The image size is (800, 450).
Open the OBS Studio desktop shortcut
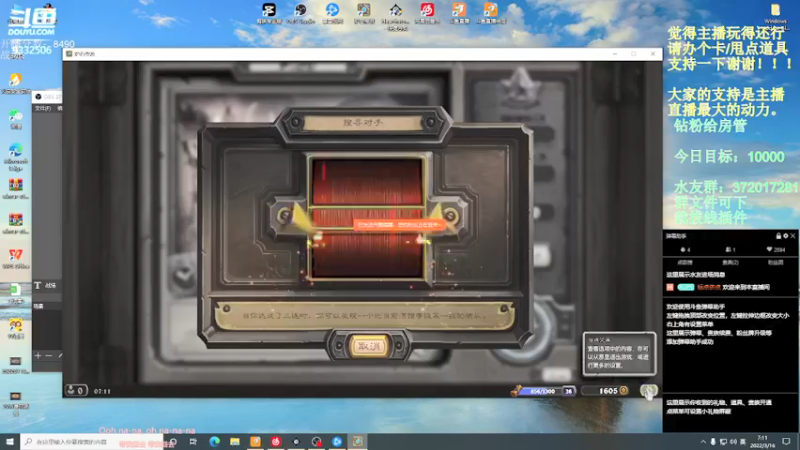tap(301, 10)
